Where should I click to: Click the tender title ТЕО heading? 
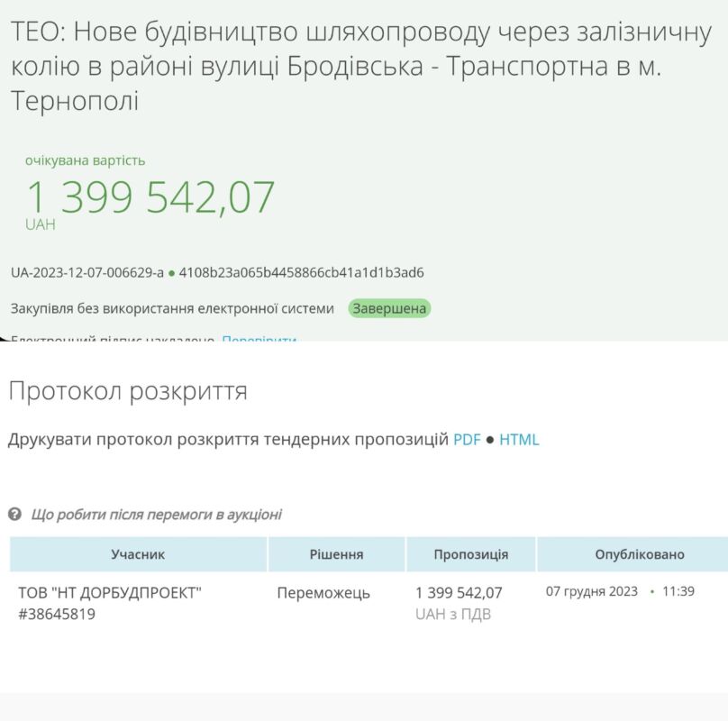360,67
